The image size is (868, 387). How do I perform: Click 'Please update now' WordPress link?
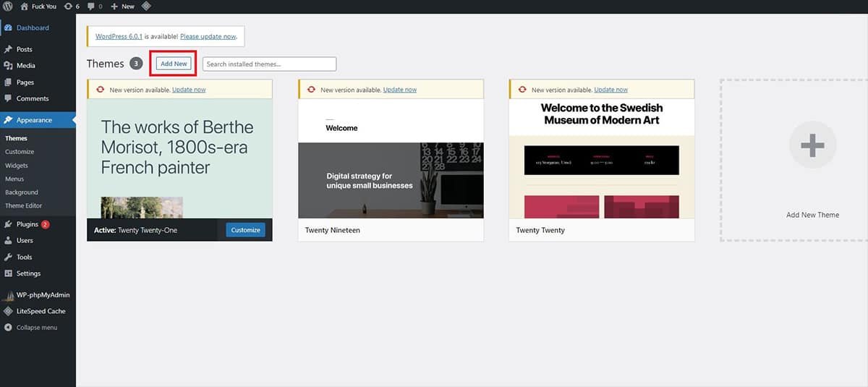(x=208, y=36)
